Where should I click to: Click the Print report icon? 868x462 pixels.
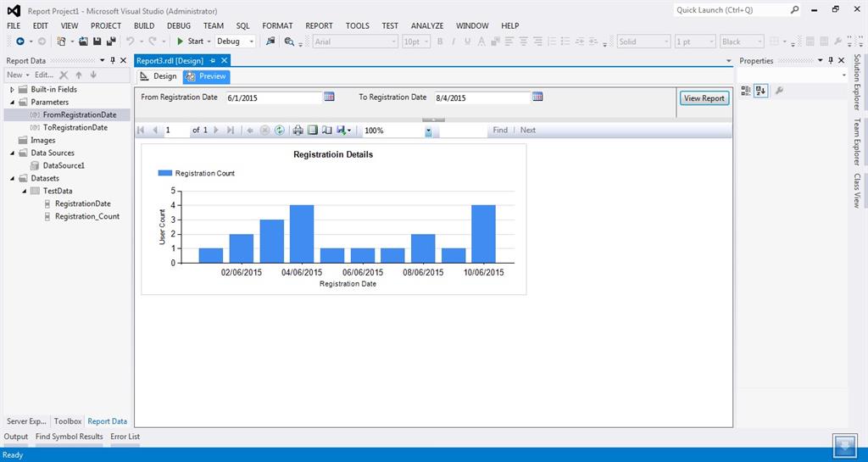click(x=298, y=130)
